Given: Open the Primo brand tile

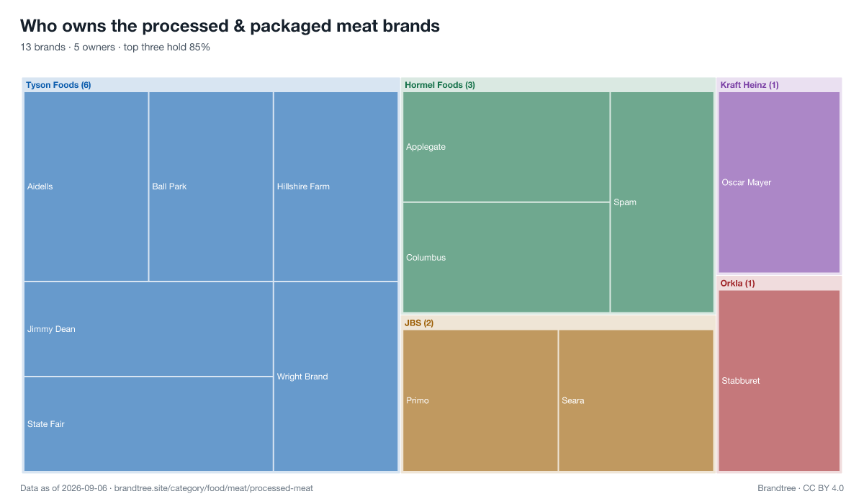Looking at the screenshot, I should (x=480, y=400).
